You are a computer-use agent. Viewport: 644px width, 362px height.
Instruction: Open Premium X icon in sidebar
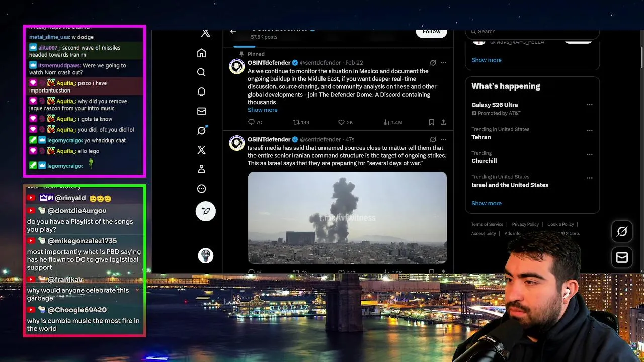pyautogui.click(x=201, y=150)
